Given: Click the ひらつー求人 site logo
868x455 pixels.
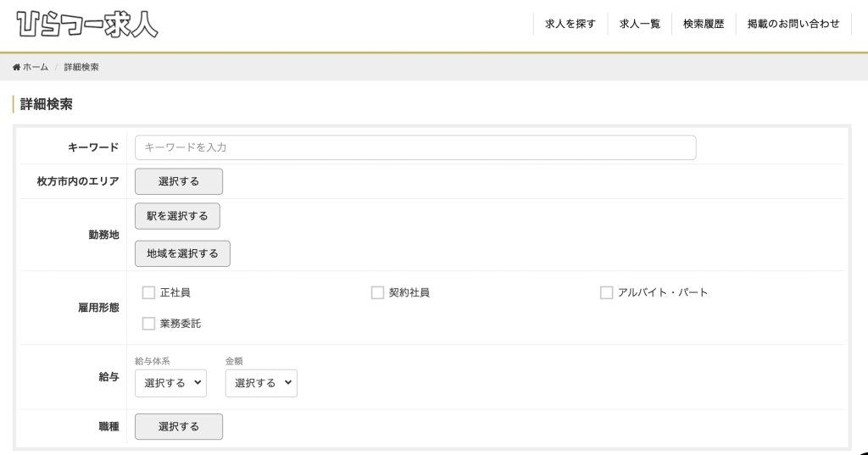Looking at the screenshot, I should (88, 25).
